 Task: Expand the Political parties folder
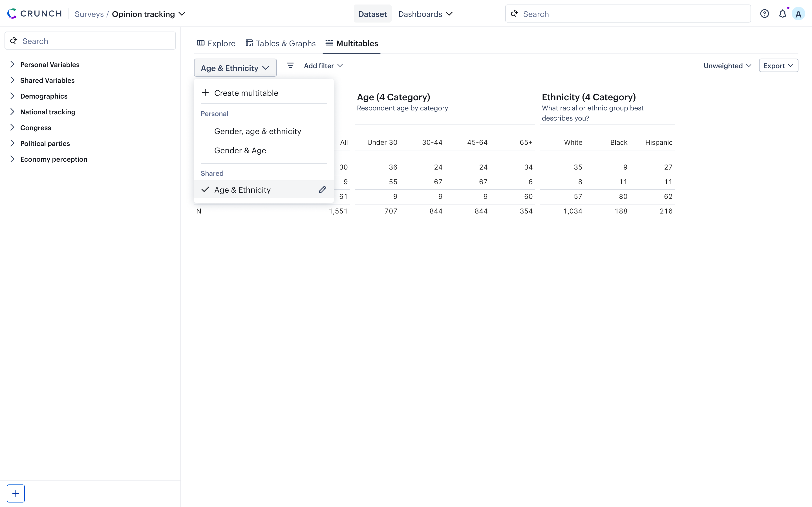45,144
